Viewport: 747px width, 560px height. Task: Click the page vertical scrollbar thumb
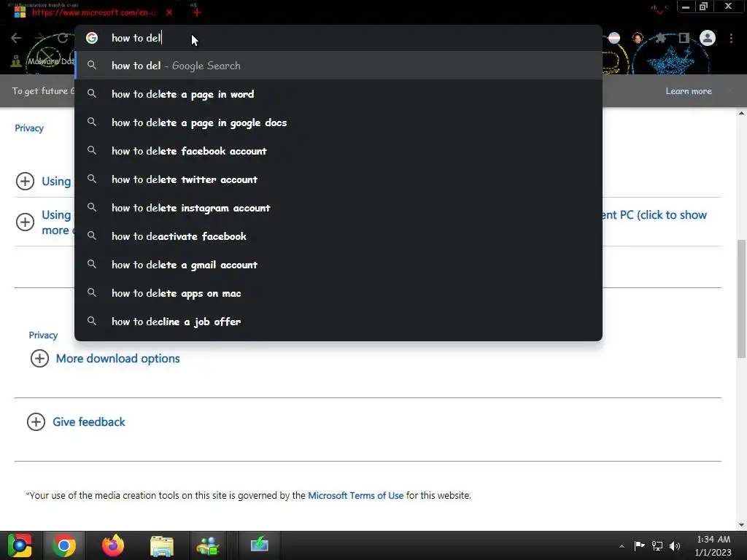(741, 298)
